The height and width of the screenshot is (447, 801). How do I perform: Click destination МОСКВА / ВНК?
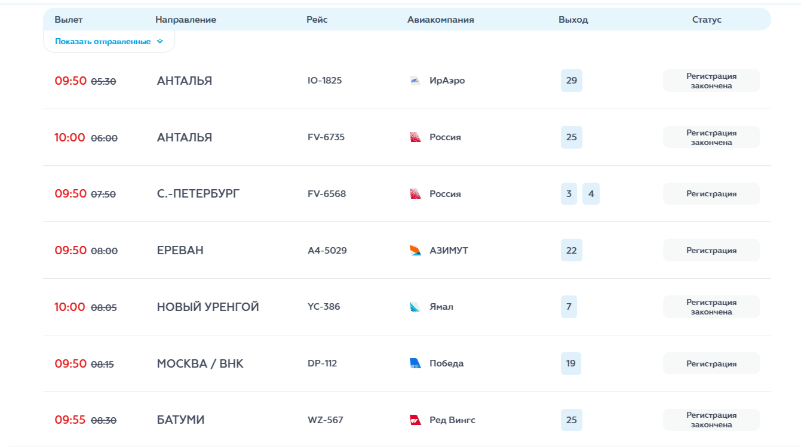(x=200, y=363)
